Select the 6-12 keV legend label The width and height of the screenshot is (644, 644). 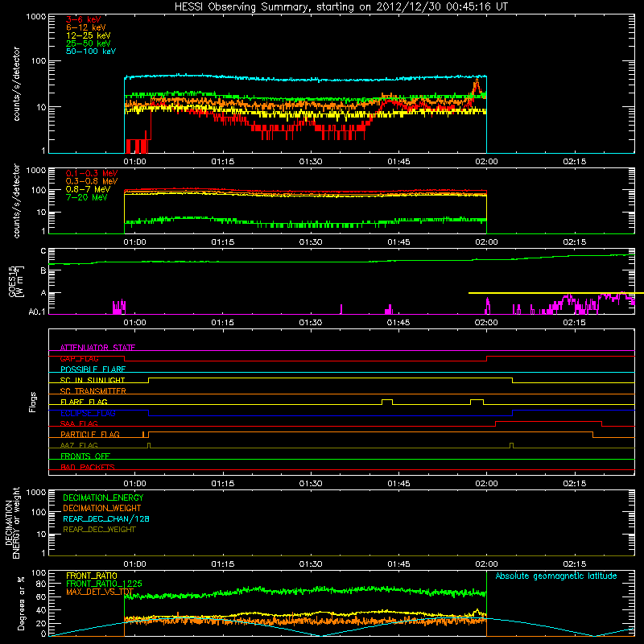click(x=86, y=27)
